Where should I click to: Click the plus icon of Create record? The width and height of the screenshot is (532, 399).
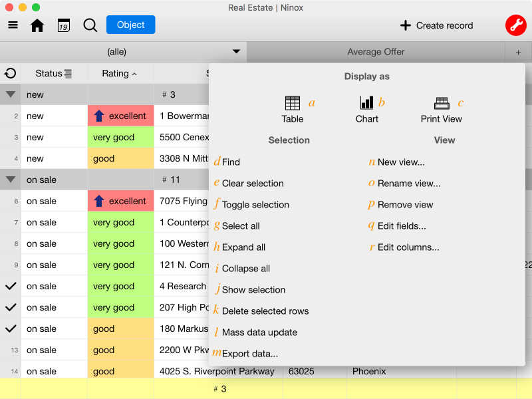pyautogui.click(x=406, y=25)
